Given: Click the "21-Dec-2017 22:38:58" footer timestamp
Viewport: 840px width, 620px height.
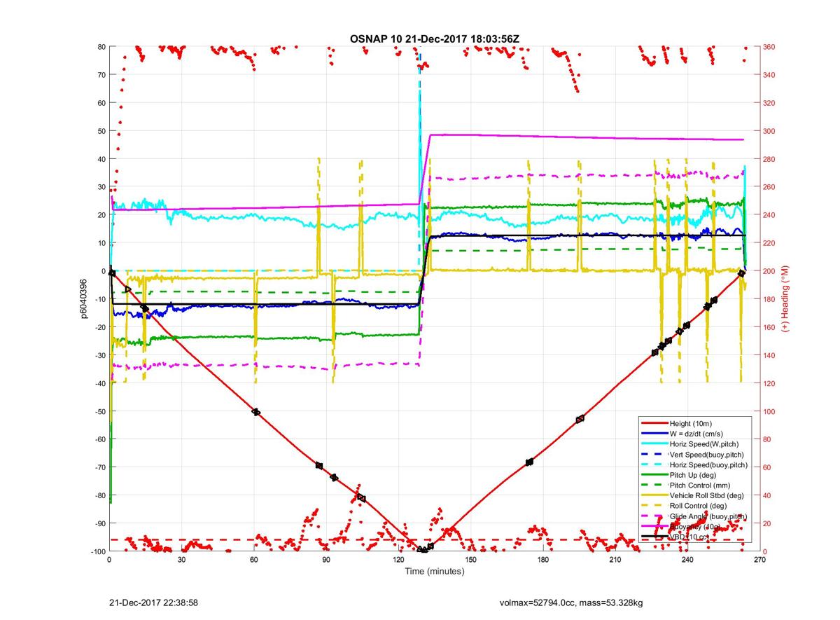Looking at the screenshot, I should click(153, 602).
